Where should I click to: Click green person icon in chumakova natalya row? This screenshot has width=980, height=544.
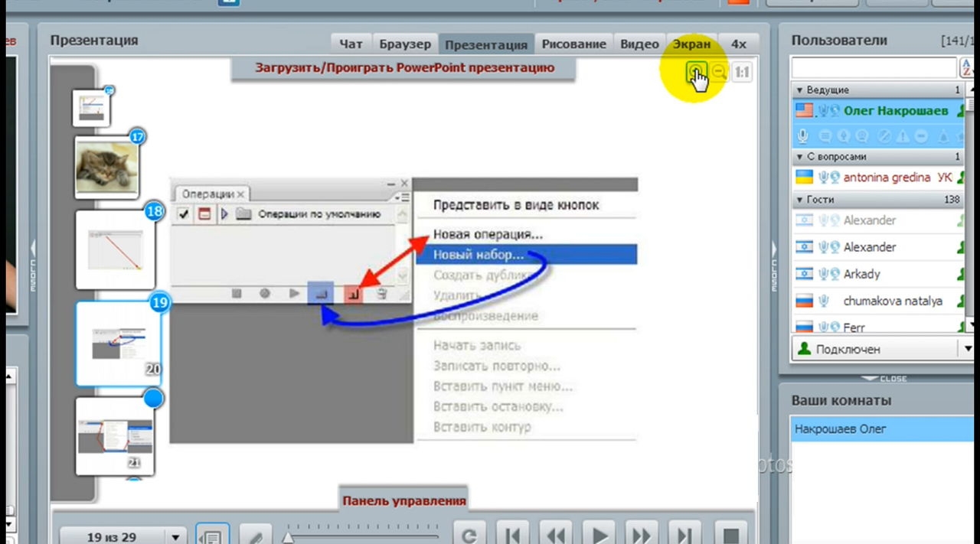click(x=962, y=301)
